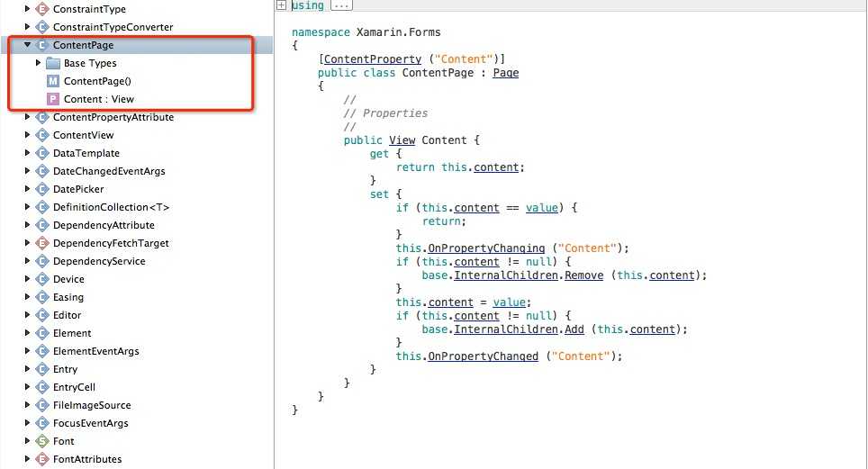This screenshot has width=868, height=469.
Task: Select the ContentPage() constructor row
Action: pyautogui.click(x=97, y=81)
